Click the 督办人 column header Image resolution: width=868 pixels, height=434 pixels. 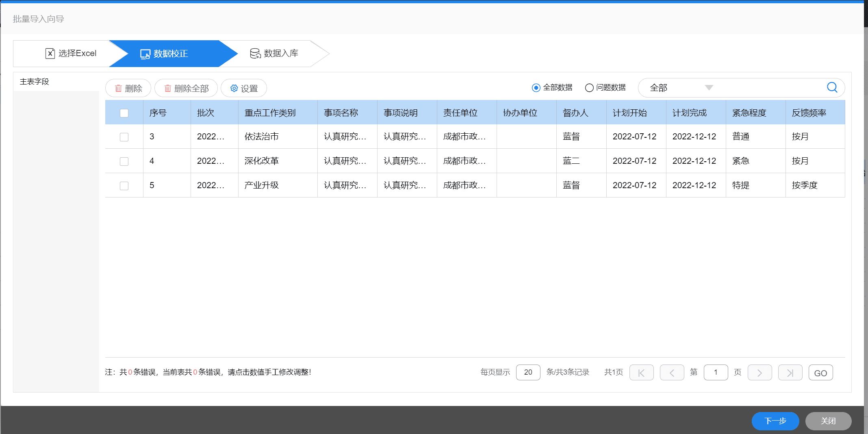tap(582, 113)
